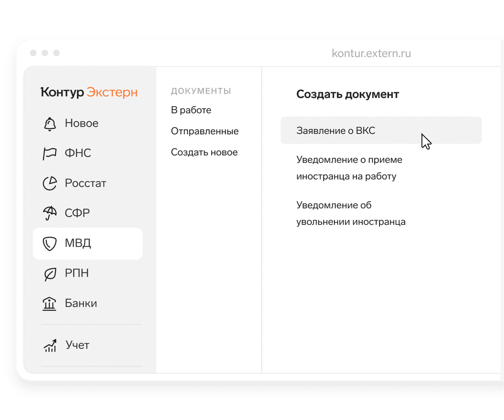The image size is (504, 420).
Task: Select the СФР sidebar item
Action: [77, 214]
